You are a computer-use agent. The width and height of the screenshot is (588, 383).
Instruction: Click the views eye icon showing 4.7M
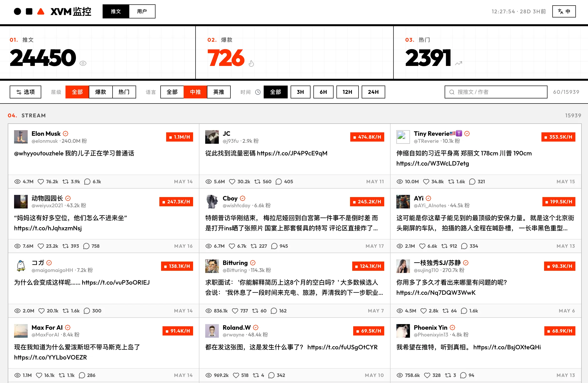pos(17,182)
